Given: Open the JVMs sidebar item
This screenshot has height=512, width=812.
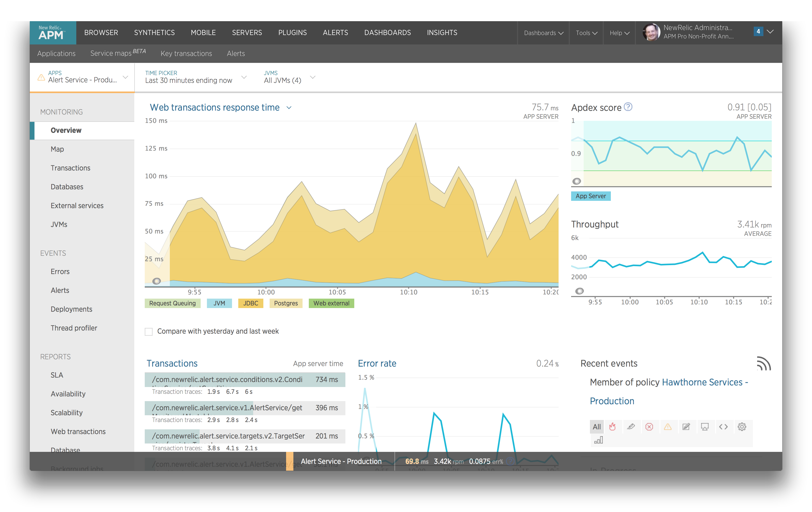Looking at the screenshot, I should coord(59,224).
